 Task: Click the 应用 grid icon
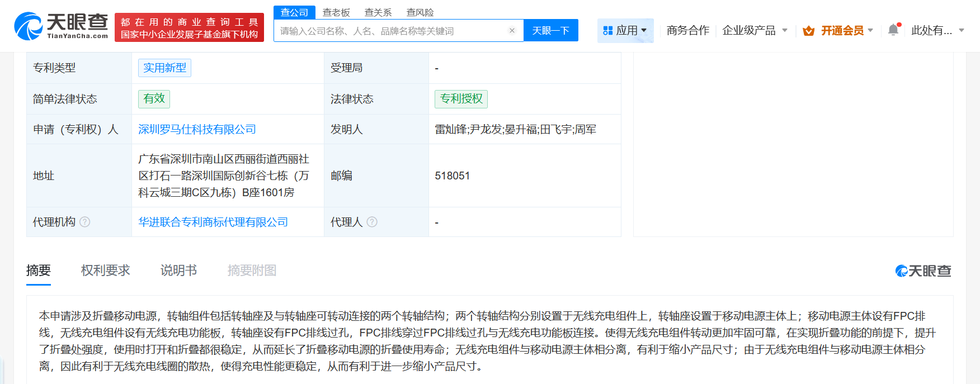pyautogui.click(x=608, y=31)
